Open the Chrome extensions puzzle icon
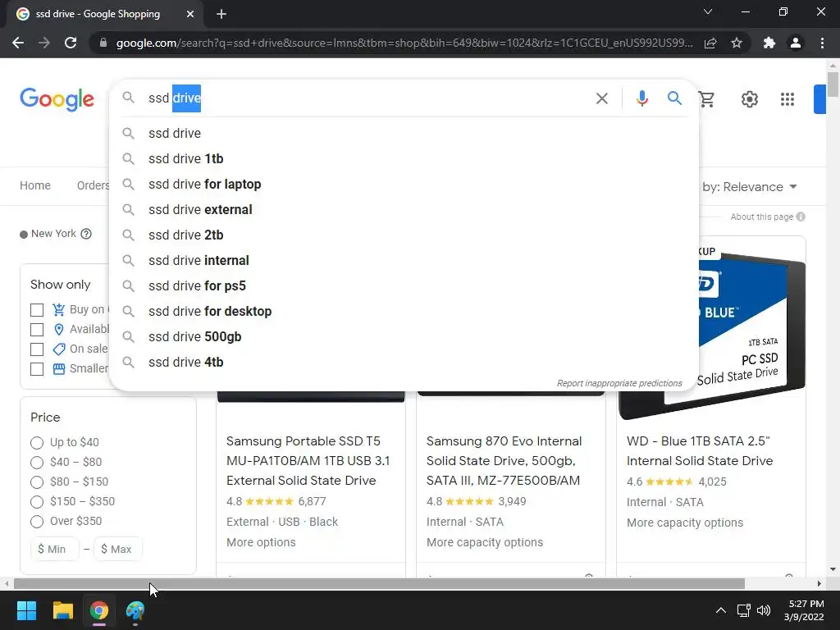The height and width of the screenshot is (630, 840). (769, 43)
